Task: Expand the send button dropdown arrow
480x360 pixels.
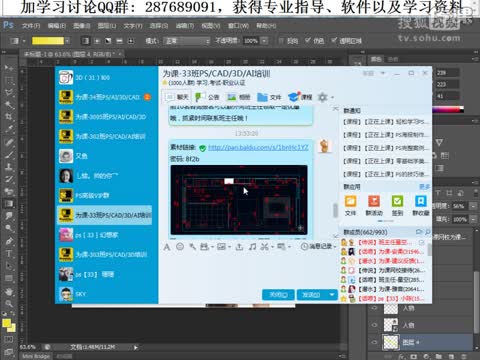Action: 332,295
